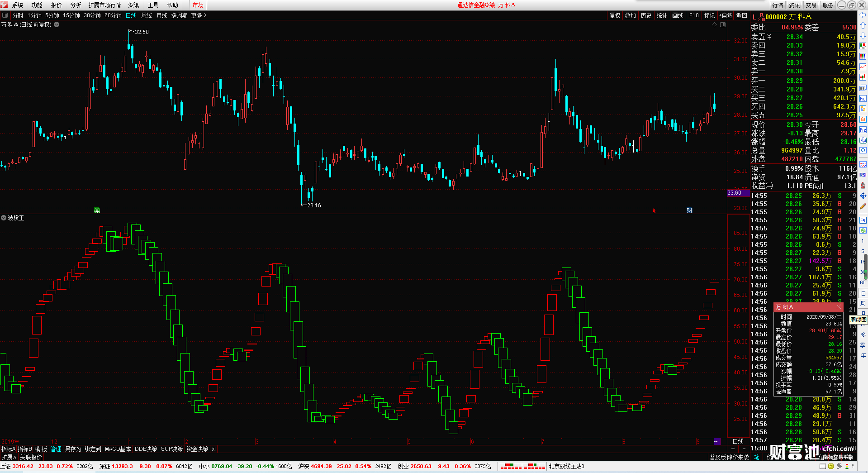868x473 pixels.
Task: Open the 日线 period selector below chart
Action: [x=738, y=441]
